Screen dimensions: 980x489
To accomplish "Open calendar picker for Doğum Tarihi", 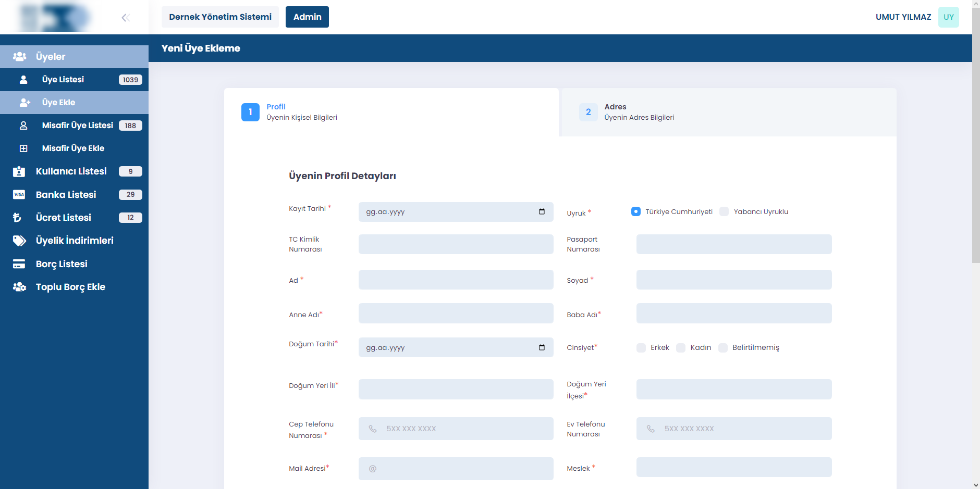I will pos(542,348).
